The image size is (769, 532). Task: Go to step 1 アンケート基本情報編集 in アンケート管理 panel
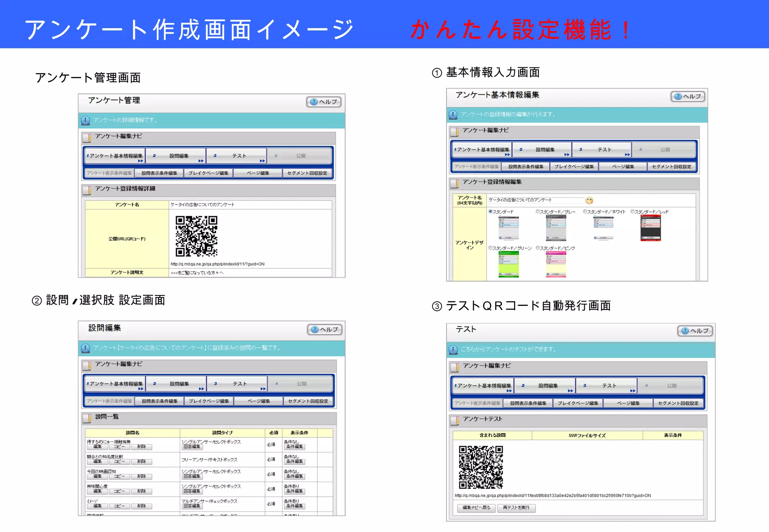pyautogui.click(x=115, y=156)
